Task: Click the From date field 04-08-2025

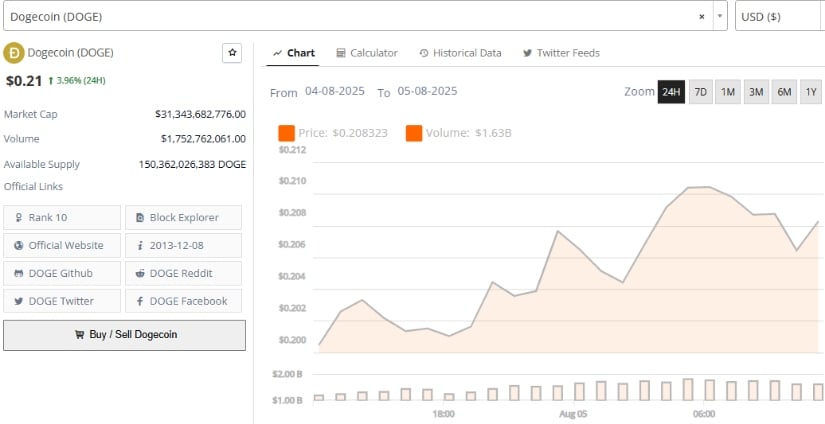Action: point(335,91)
